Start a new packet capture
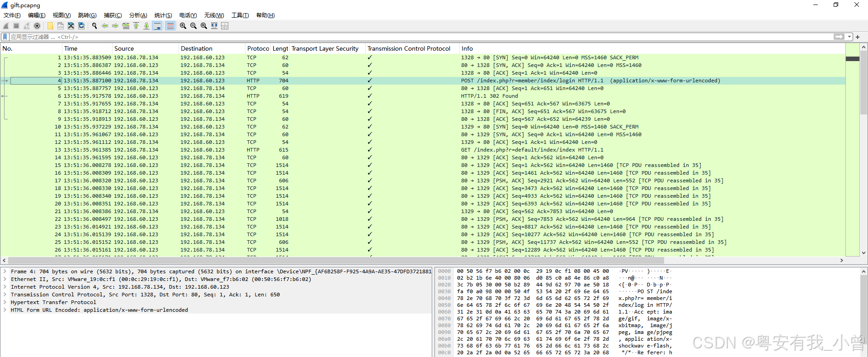This screenshot has width=868, height=357. click(6, 26)
